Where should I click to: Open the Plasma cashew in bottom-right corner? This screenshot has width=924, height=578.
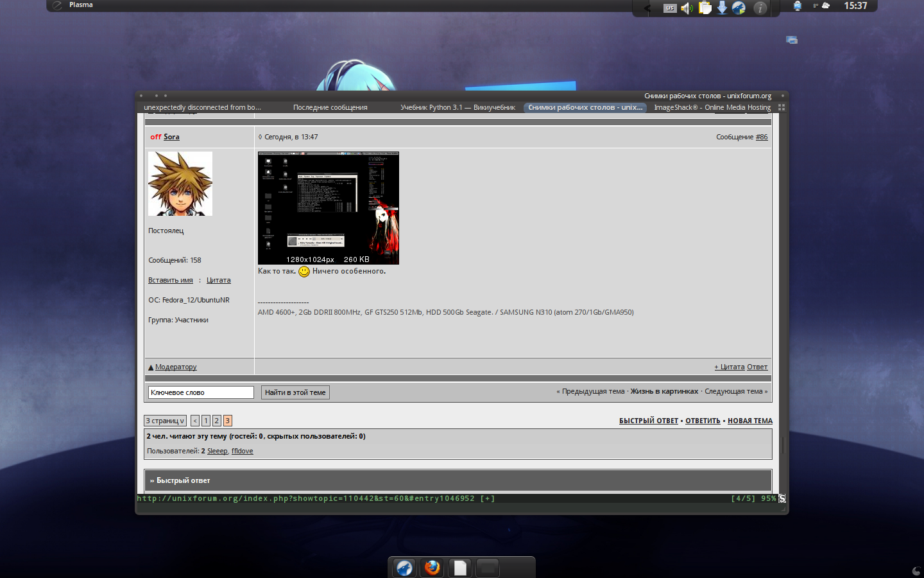(916, 571)
